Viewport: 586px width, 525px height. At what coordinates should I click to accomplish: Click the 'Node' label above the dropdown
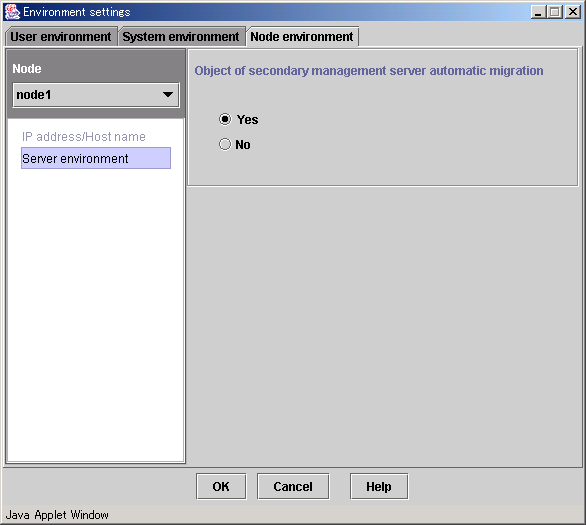[x=27, y=69]
